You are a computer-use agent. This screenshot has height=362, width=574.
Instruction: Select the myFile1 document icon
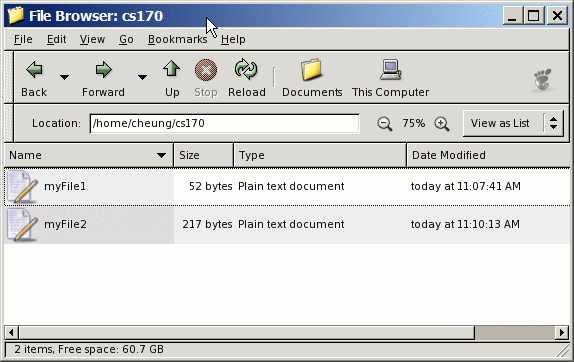pyautogui.click(x=23, y=187)
